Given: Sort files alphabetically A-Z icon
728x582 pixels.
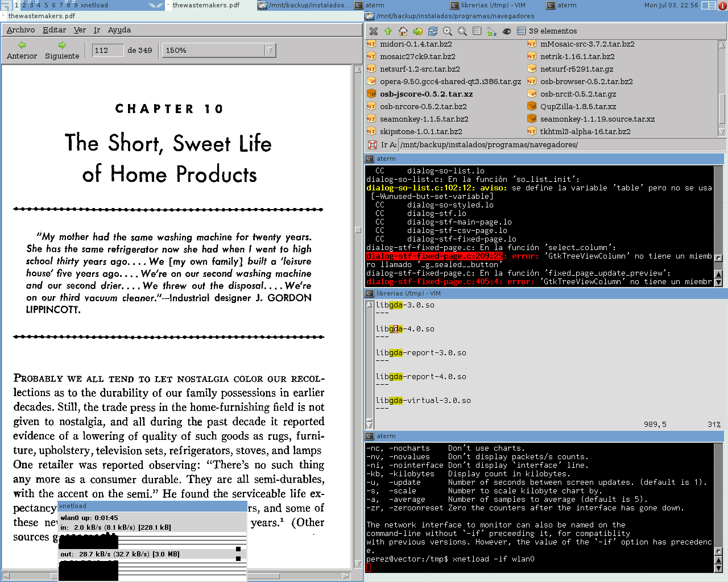Looking at the screenshot, I should 492,31.
